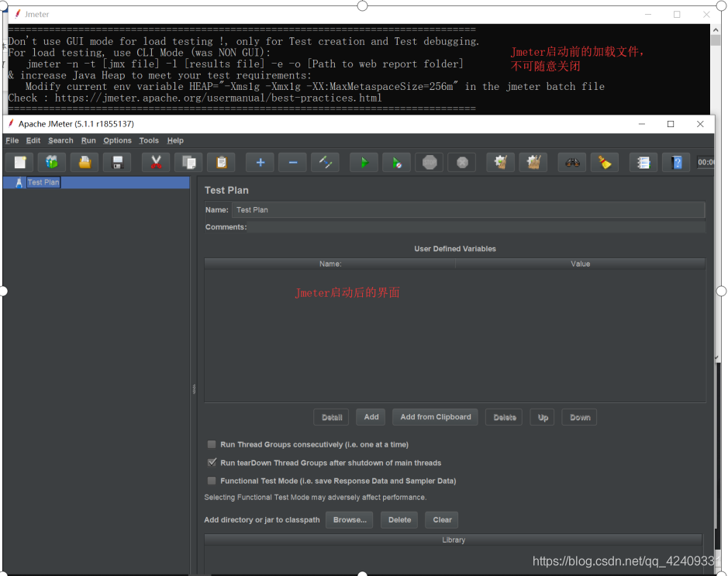Select Test Plan node in tree

coord(43,182)
